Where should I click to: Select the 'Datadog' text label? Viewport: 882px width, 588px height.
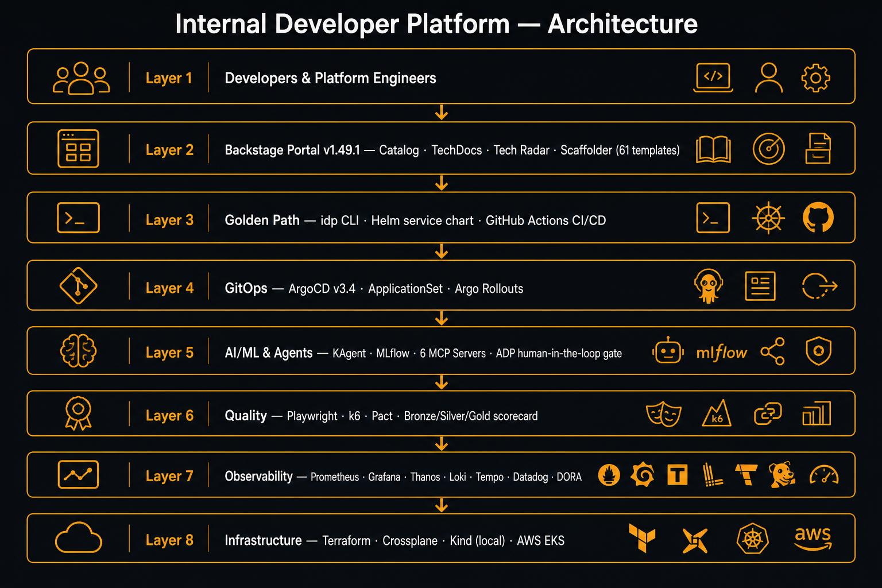coord(530,477)
